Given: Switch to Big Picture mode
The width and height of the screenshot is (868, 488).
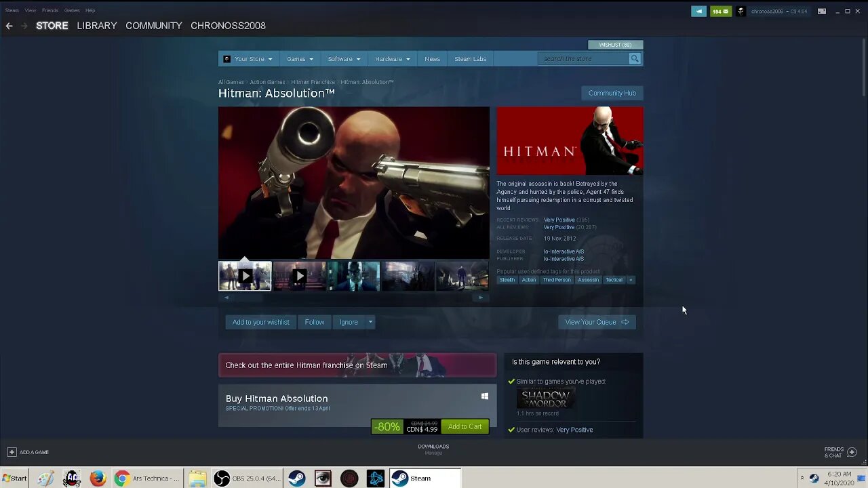Looking at the screenshot, I should (822, 11).
